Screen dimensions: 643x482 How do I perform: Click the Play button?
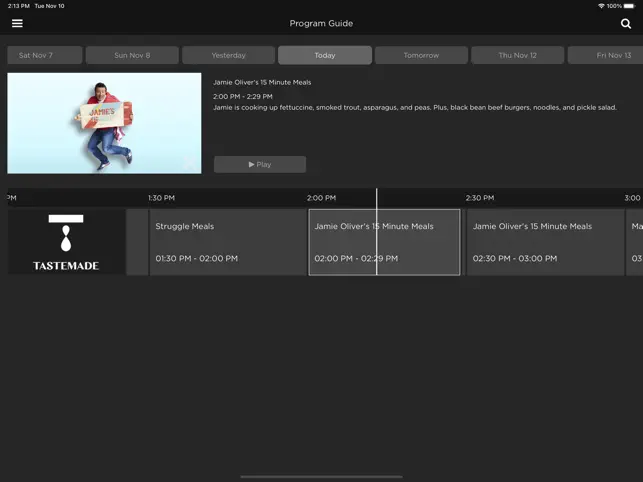coord(260,164)
